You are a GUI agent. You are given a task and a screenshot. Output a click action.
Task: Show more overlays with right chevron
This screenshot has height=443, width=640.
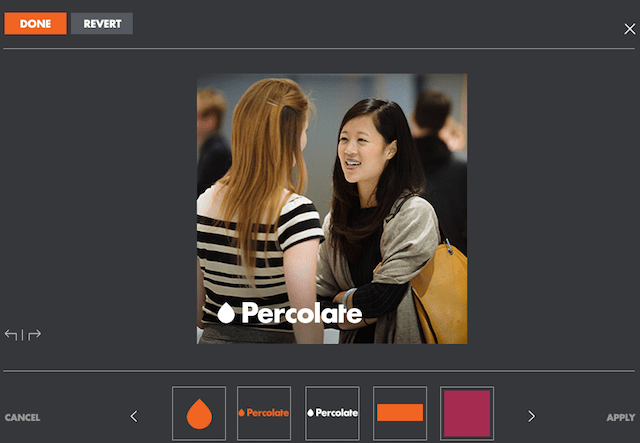[531, 416]
